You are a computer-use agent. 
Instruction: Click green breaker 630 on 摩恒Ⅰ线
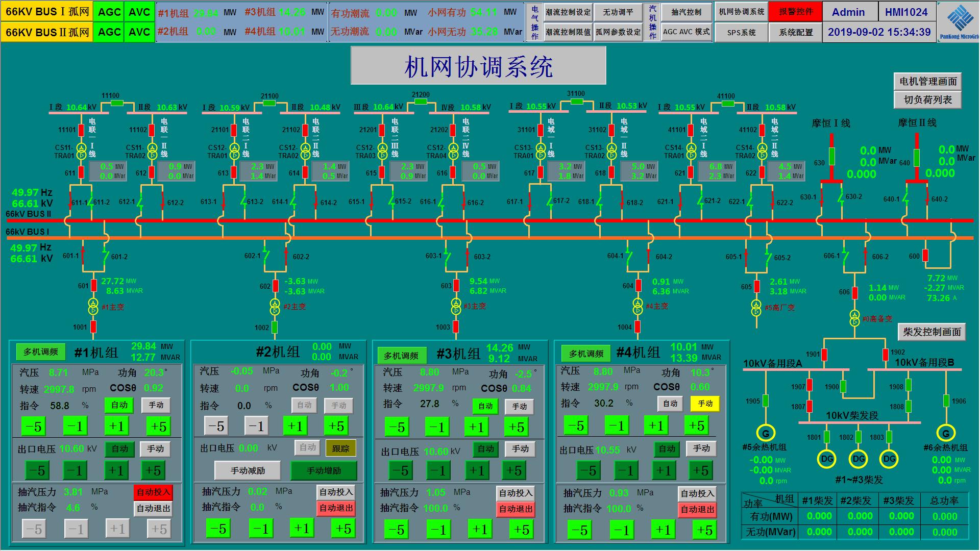832,156
